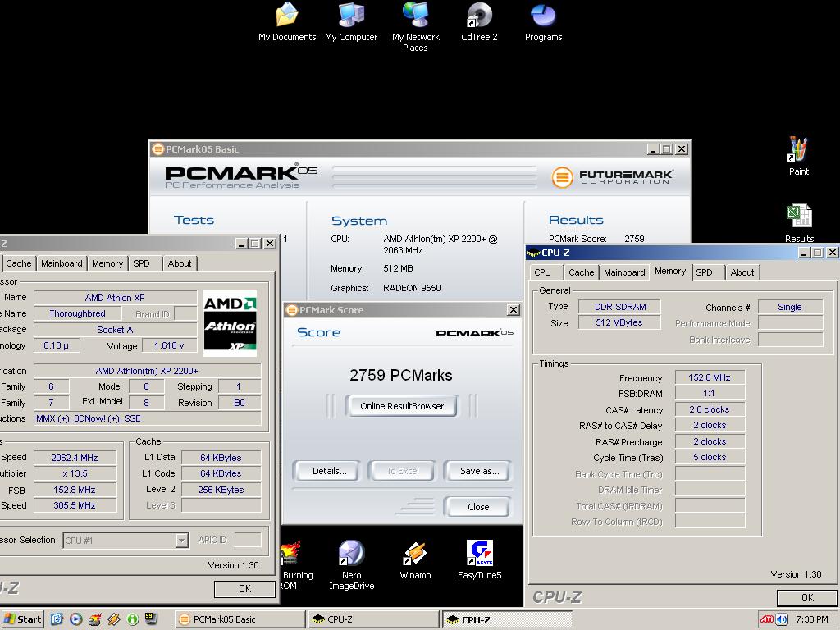This screenshot has height=630, width=840.
Task: Switch to the Cache tab in left CPU-Z window
Action: (19, 263)
